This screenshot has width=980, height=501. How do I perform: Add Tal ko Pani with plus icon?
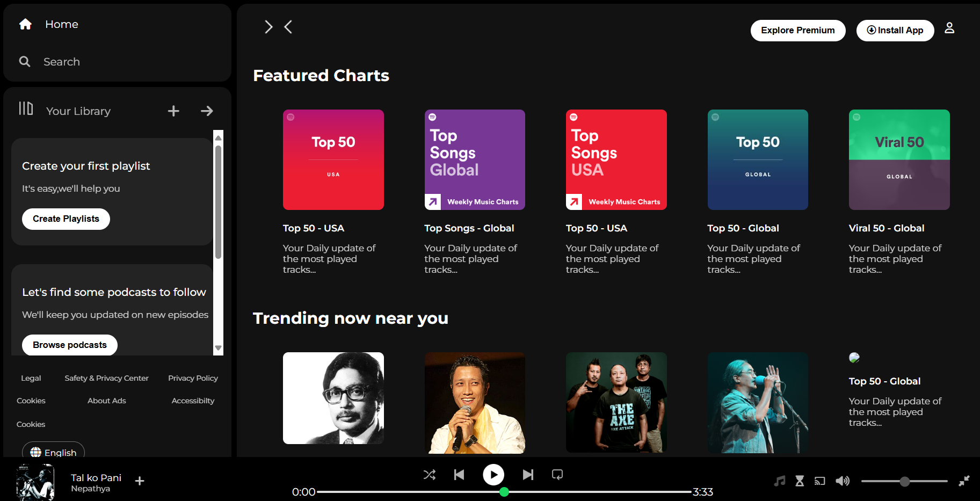140,481
